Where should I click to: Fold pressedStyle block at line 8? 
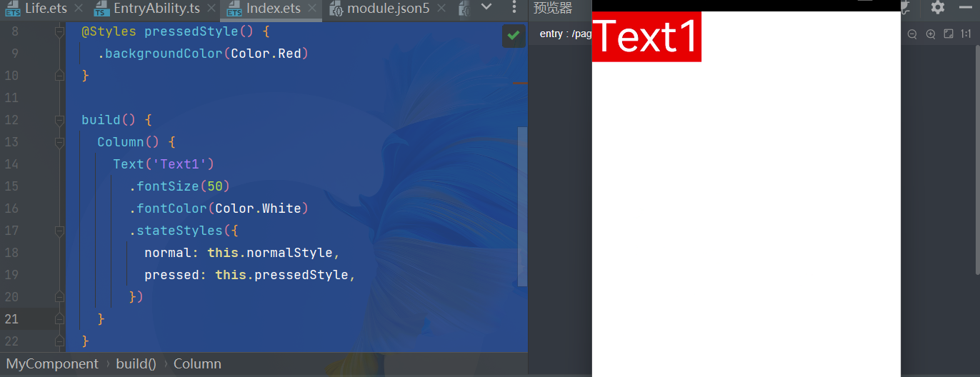pyautogui.click(x=59, y=31)
